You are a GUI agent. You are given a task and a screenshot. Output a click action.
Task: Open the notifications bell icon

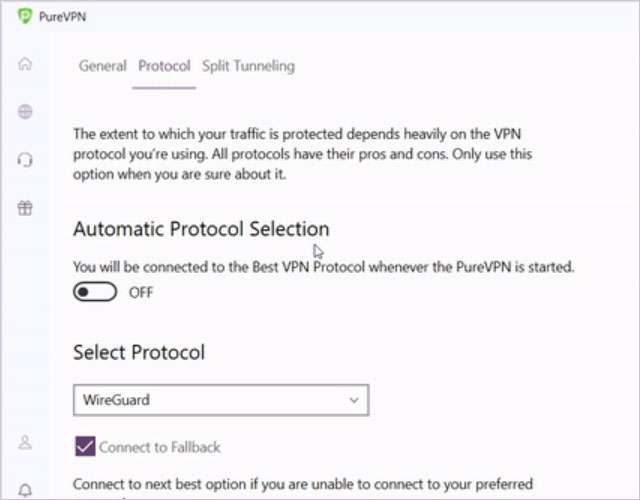[25, 489]
